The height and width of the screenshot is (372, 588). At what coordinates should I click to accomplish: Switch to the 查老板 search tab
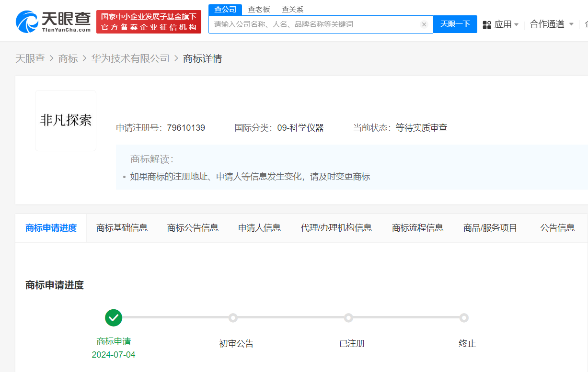[x=258, y=9]
